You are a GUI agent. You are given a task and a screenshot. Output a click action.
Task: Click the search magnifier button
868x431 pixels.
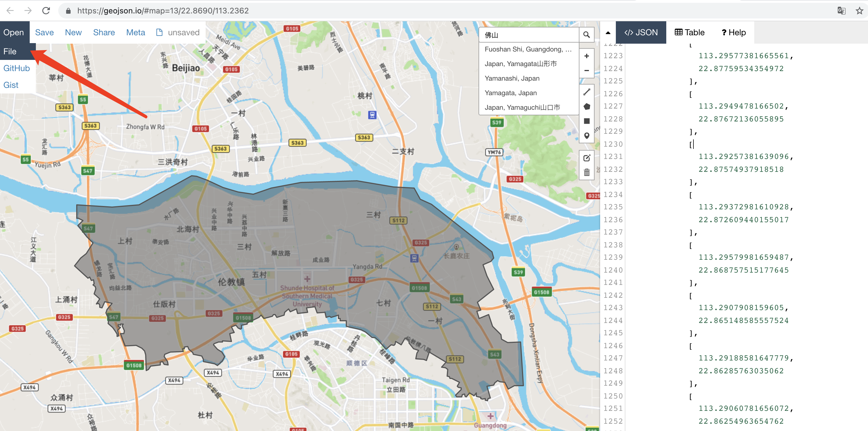click(x=586, y=35)
